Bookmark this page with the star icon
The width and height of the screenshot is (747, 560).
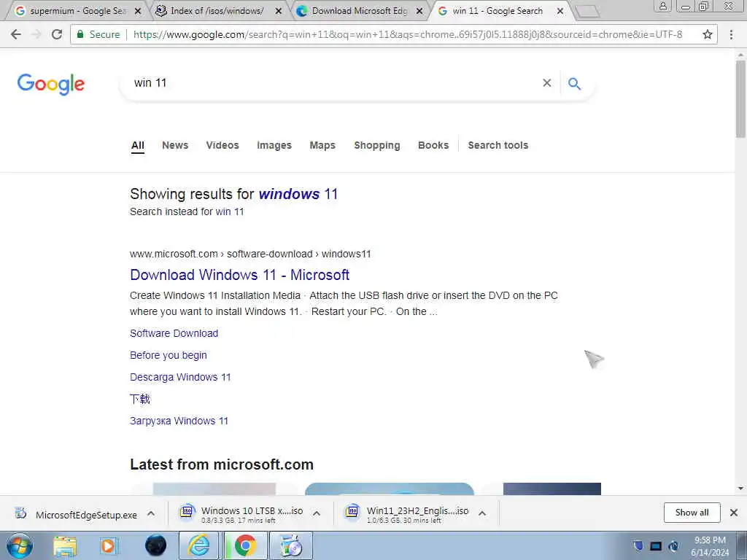click(708, 34)
